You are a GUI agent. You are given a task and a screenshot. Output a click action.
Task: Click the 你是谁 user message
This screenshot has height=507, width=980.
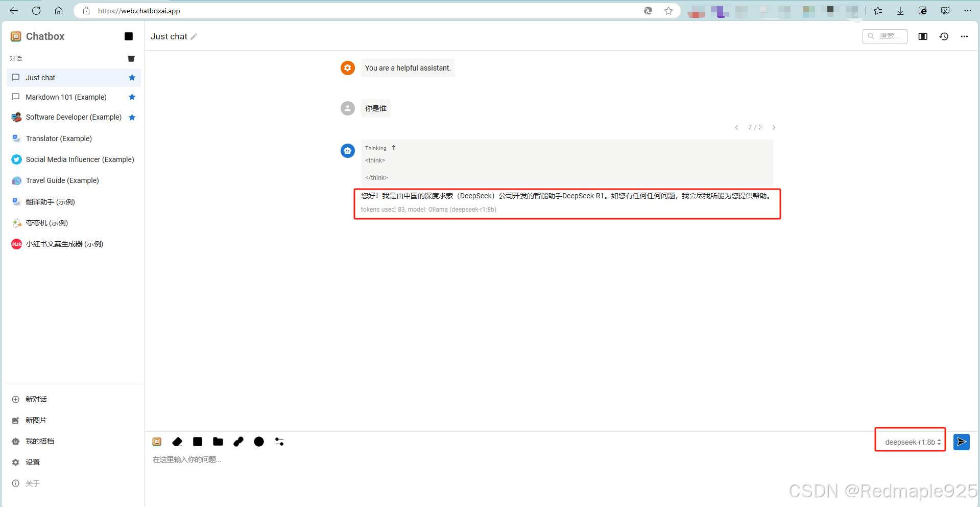(376, 108)
